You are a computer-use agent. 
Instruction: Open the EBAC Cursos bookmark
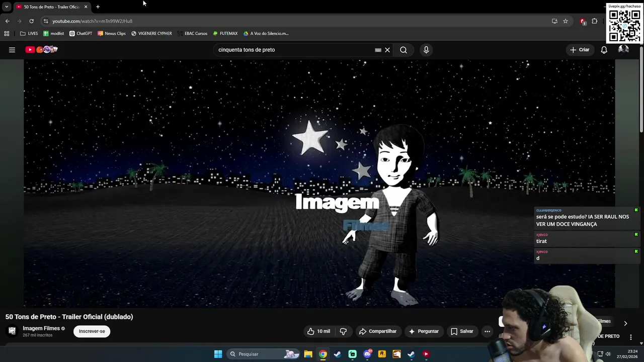(192, 34)
